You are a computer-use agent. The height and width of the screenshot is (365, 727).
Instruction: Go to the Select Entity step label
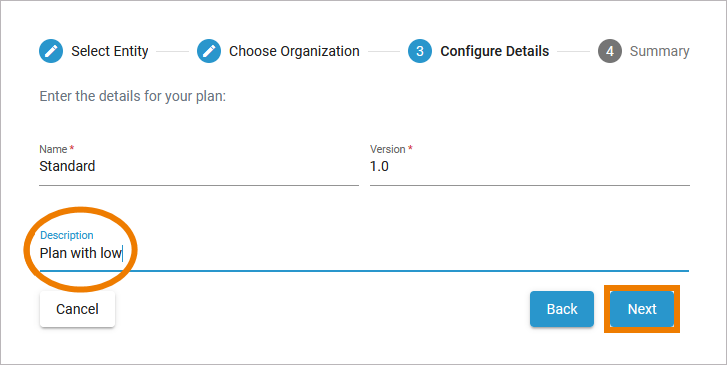[110, 51]
